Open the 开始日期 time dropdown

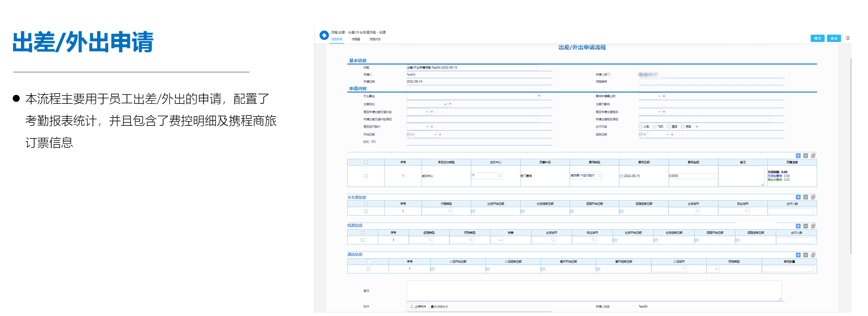pos(427,135)
